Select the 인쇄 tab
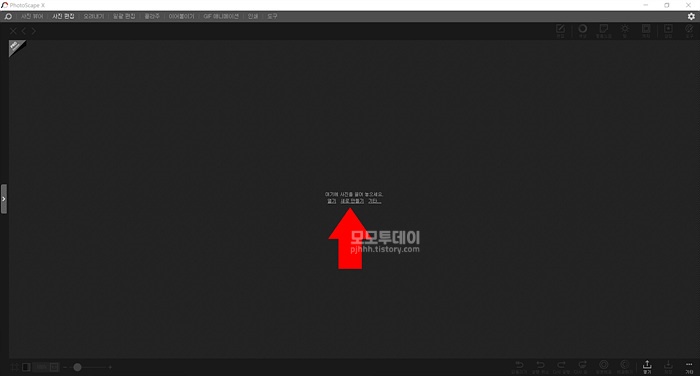The image size is (700, 376). pyautogui.click(x=253, y=16)
